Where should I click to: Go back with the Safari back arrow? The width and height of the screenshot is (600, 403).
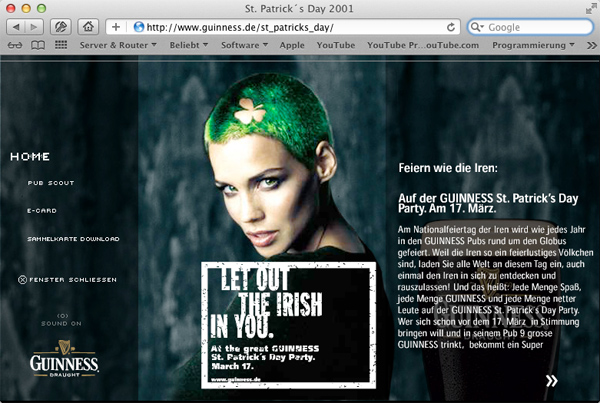point(16,27)
